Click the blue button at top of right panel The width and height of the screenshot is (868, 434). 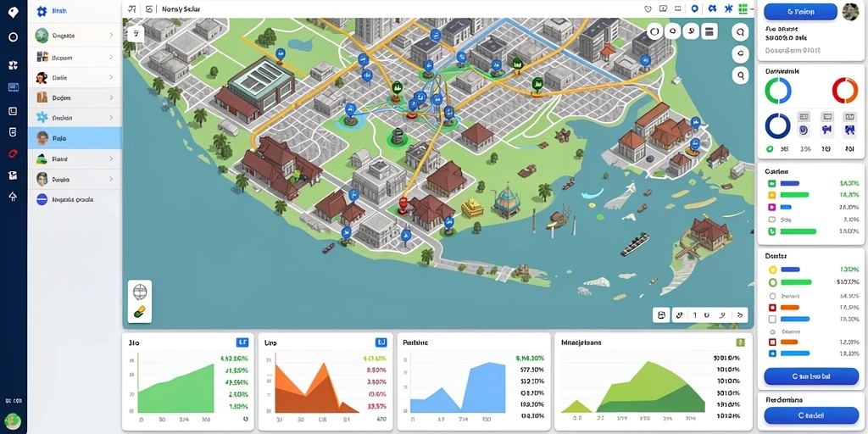click(800, 12)
